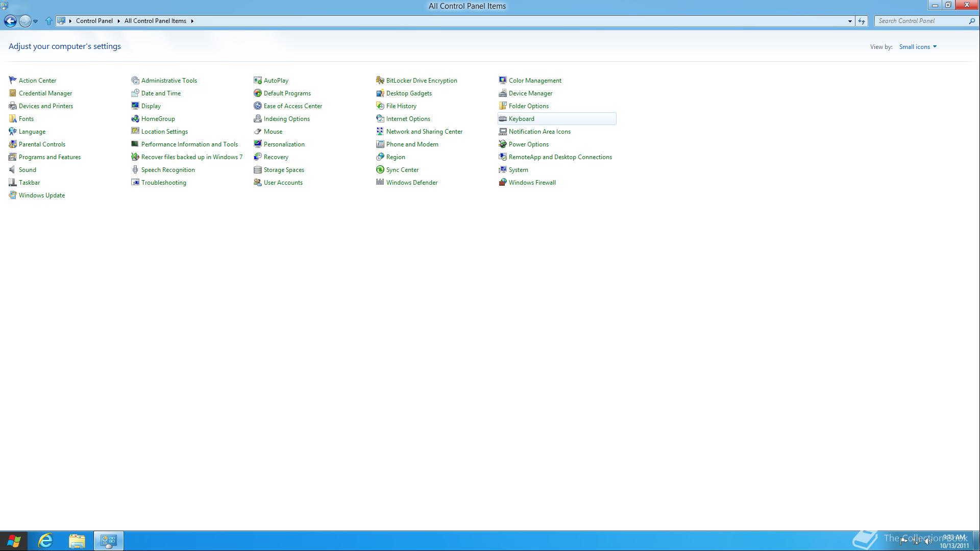Refresh the Control Panel address bar
This screenshot has width=980, height=551.
862,21
